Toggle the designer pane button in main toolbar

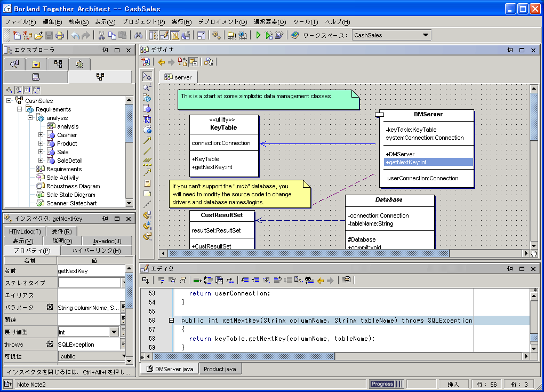pyautogui.click(x=175, y=35)
